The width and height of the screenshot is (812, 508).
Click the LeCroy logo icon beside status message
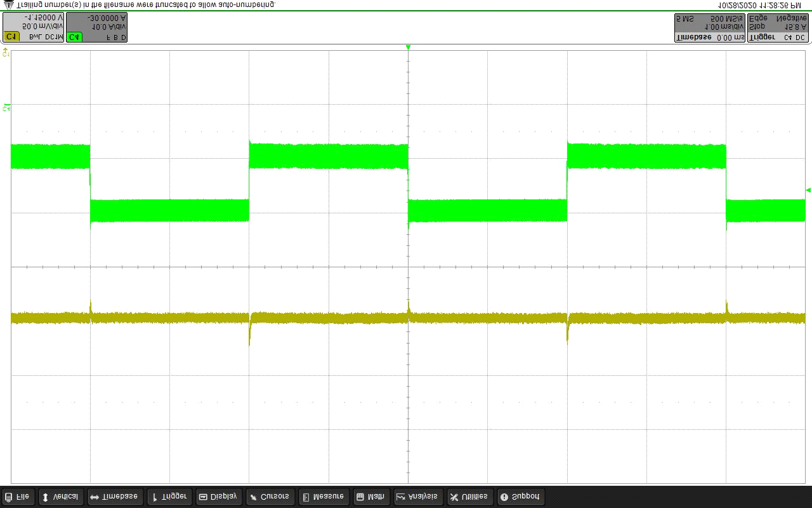[8, 4]
